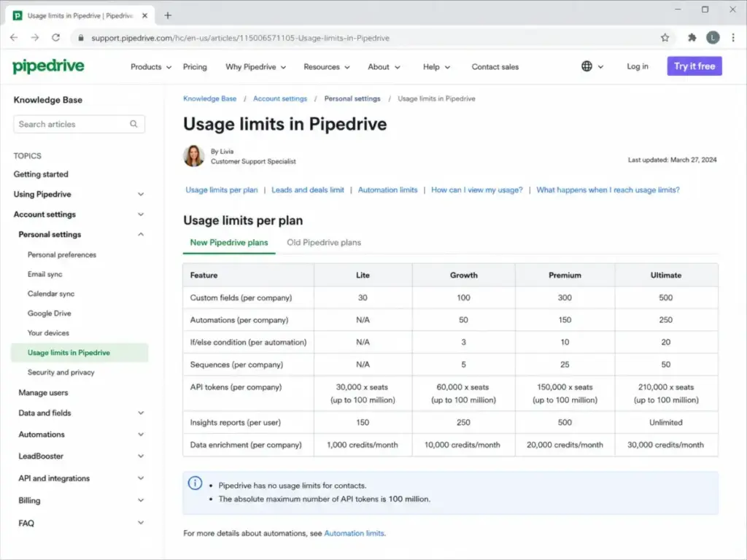The height and width of the screenshot is (560, 747).
Task: Click the padlock site info icon
Action: 81,38
